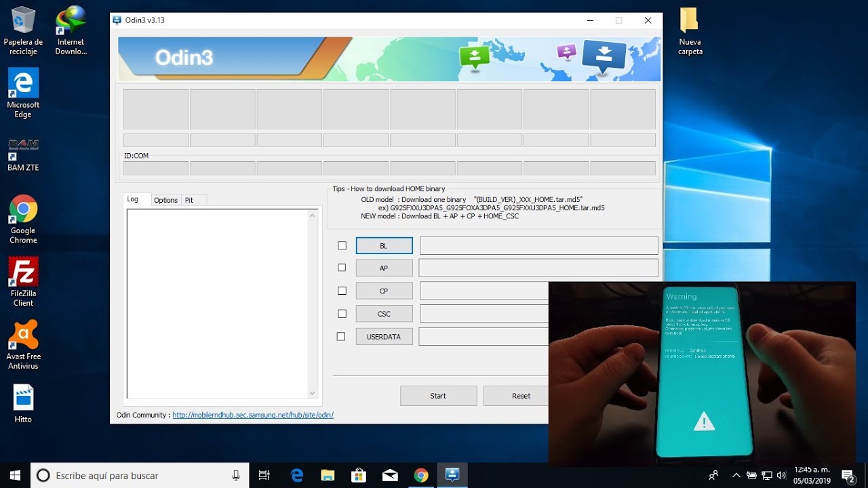Click the AP file button
The height and width of the screenshot is (488, 868).
click(x=384, y=268)
